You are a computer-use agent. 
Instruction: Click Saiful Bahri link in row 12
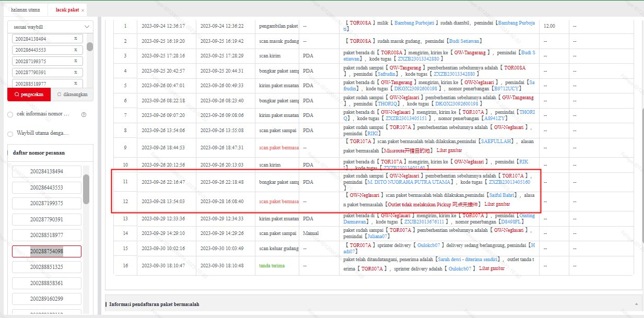501,195
